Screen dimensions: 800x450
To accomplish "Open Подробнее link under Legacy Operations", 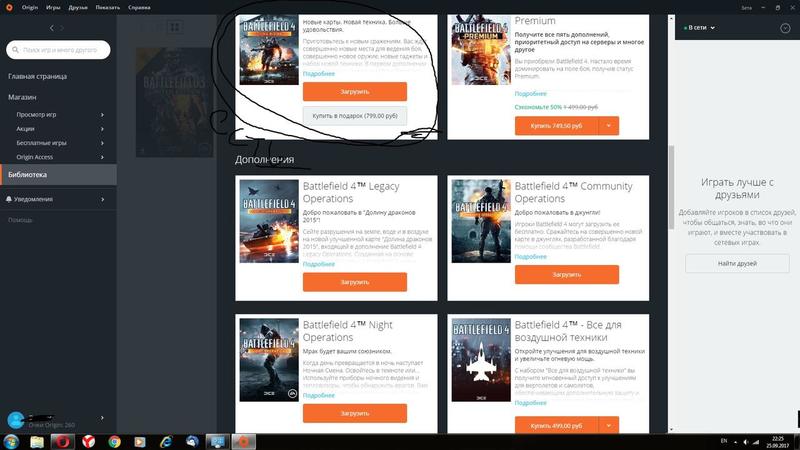I will click(319, 264).
